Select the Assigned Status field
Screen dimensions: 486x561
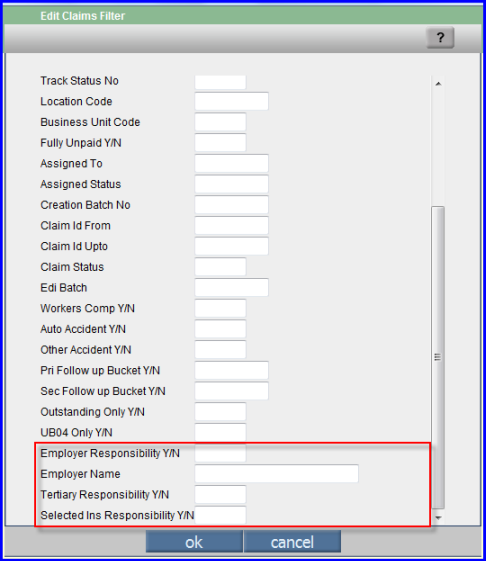(x=232, y=184)
